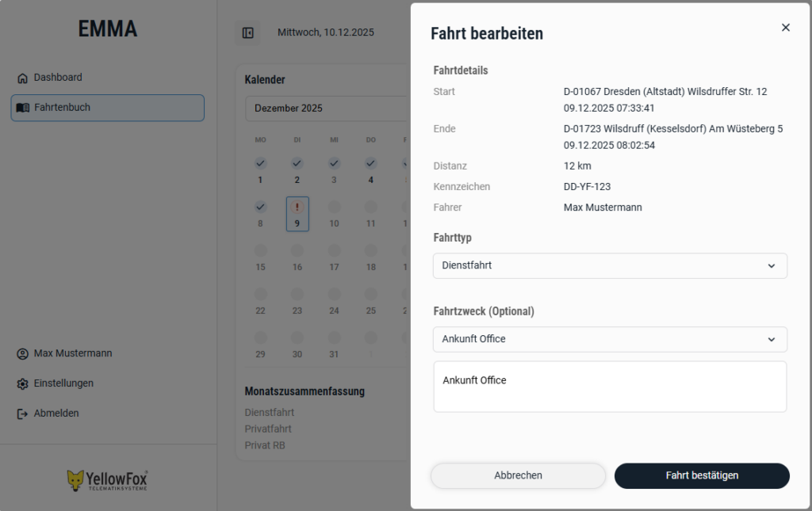Screen dimensions: 812x511
Task: Click the Einstellungen gear icon
Action: click(x=22, y=383)
